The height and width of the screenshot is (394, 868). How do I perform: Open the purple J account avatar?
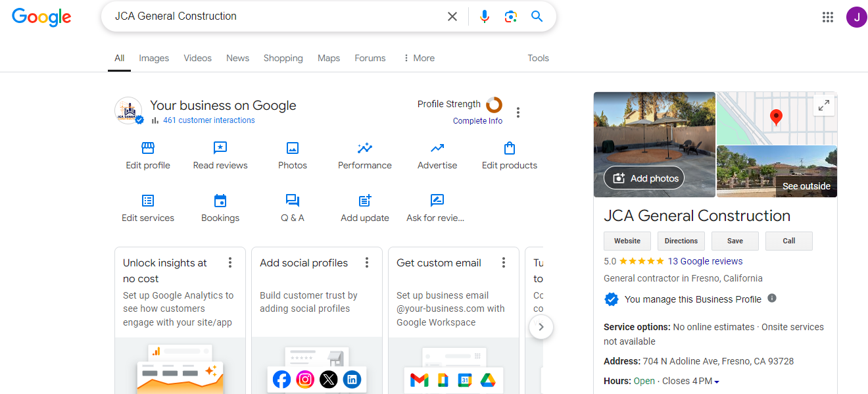[x=856, y=17]
